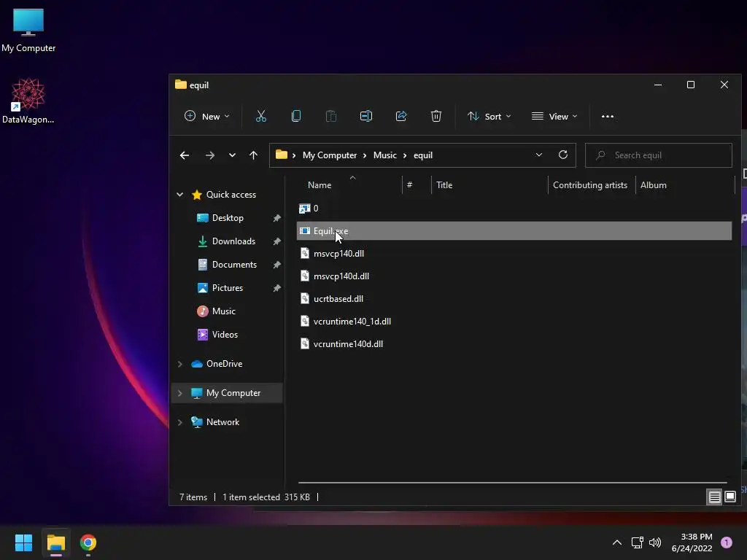Expand the OneDrive tree node
747x560 pixels.
[180, 364]
